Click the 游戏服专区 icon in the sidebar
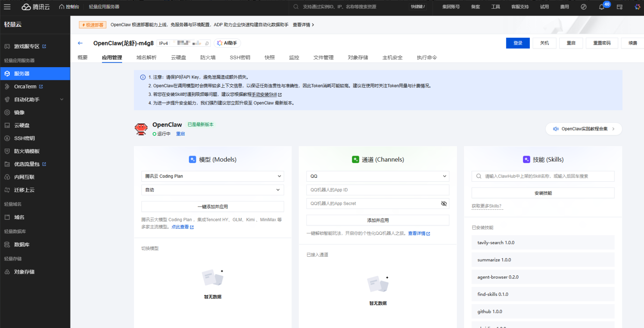Screen dimensions: 644x328 coord(7,46)
